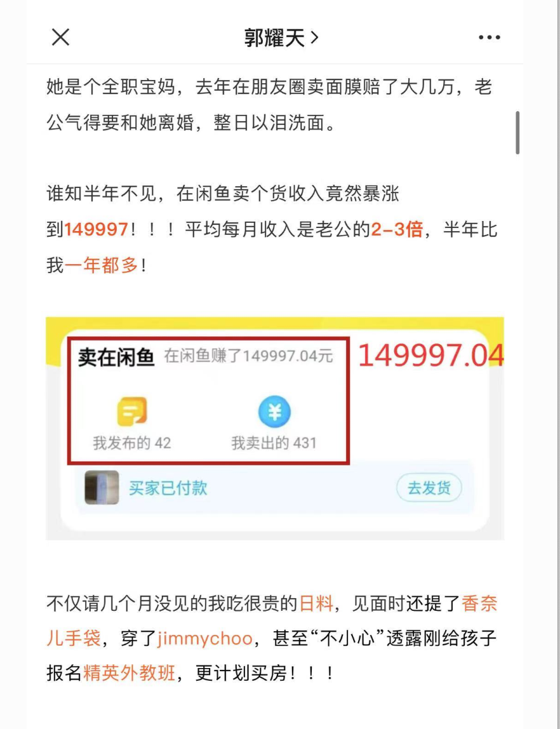Open the 买家已付款 product thumbnail
The width and height of the screenshot is (560, 729).
102,487
